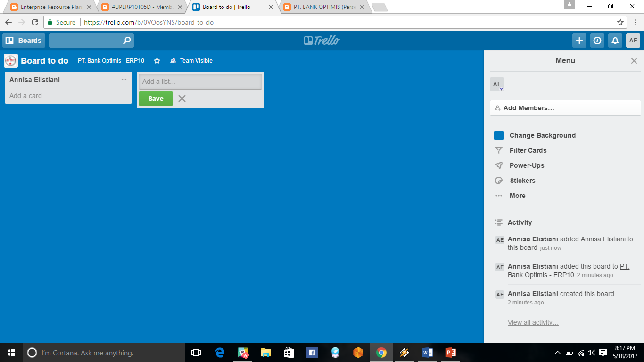Reload the page
Screen dimensions: 644x362
(x=34, y=22)
